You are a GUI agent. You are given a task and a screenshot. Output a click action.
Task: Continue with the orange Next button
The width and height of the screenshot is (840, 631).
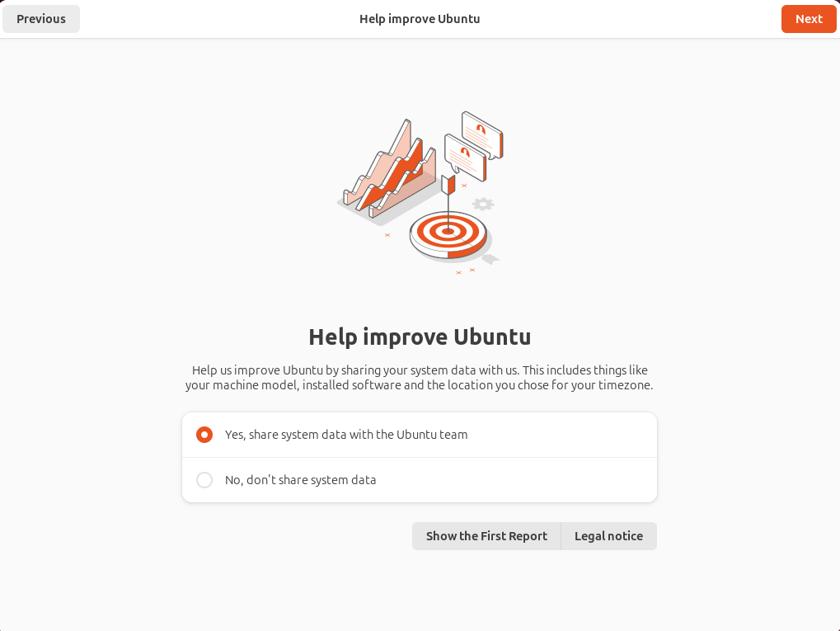(x=809, y=19)
